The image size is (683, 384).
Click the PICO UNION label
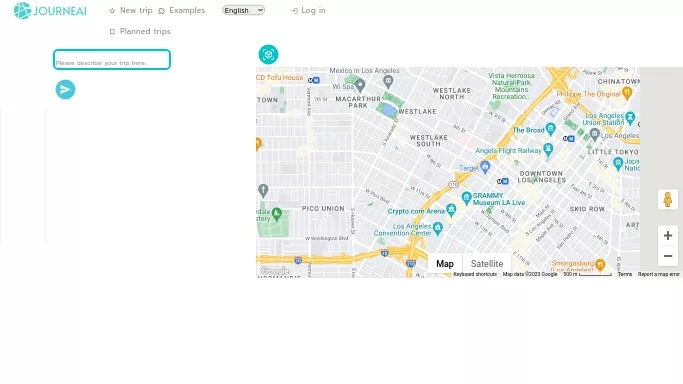pos(323,209)
